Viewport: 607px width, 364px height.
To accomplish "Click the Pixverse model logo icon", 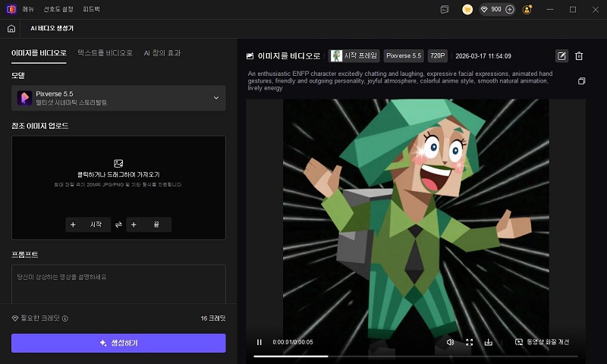I will [x=24, y=98].
